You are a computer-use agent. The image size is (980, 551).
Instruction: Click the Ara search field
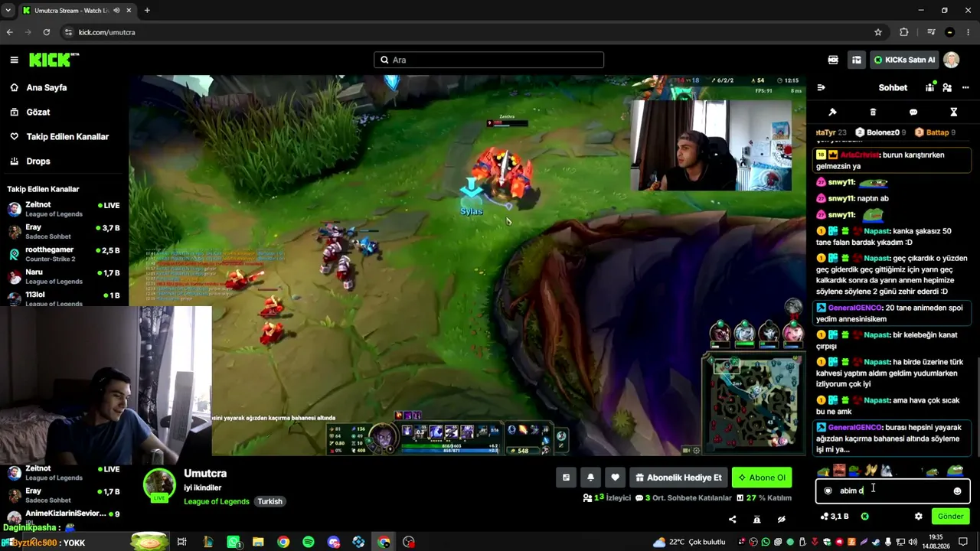[x=488, y=60]
